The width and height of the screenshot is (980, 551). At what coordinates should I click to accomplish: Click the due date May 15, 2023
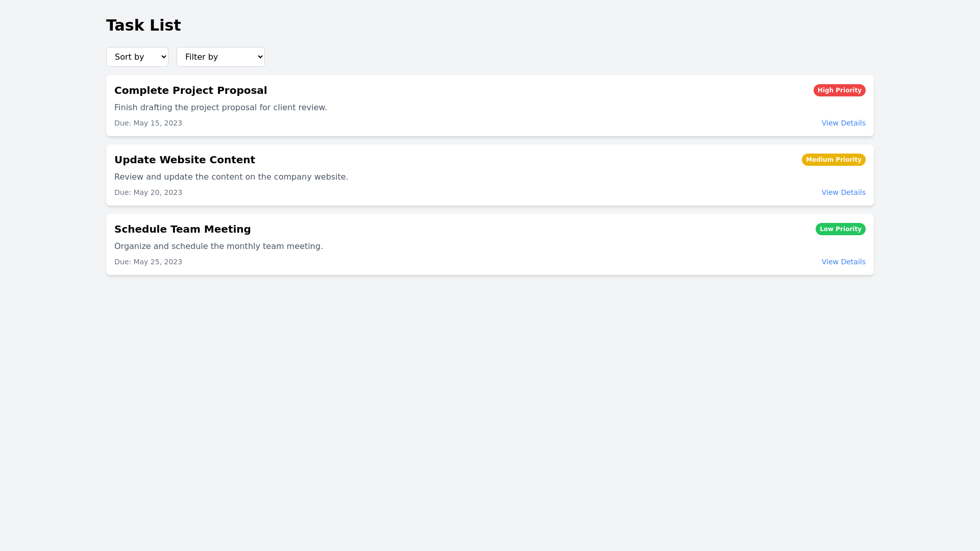pyautogui.click(x=148, y=123)
